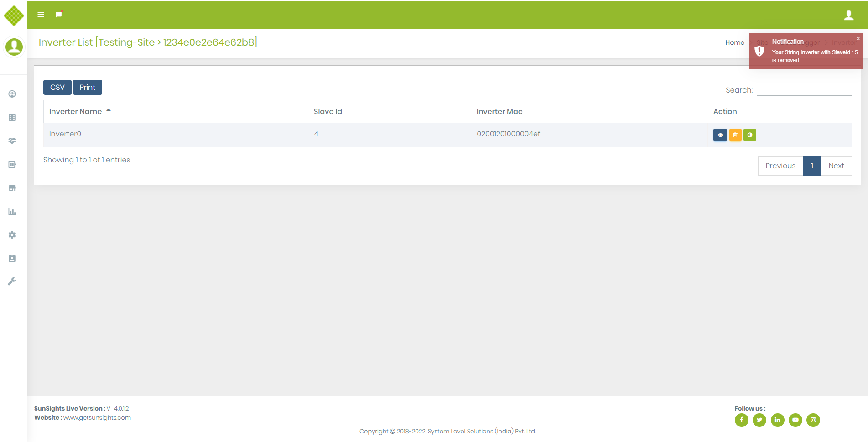Open the notifications flag icon
The image size is (868, 442).
tap(58, 15)
